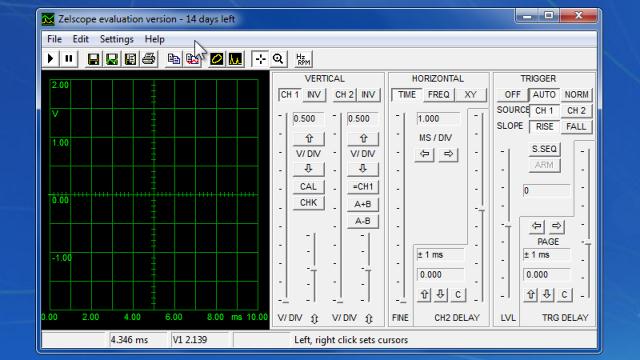Screen dimensions: 640x360
Task: Click the up arrow in TRG DELAY
Action: (531, 295)
